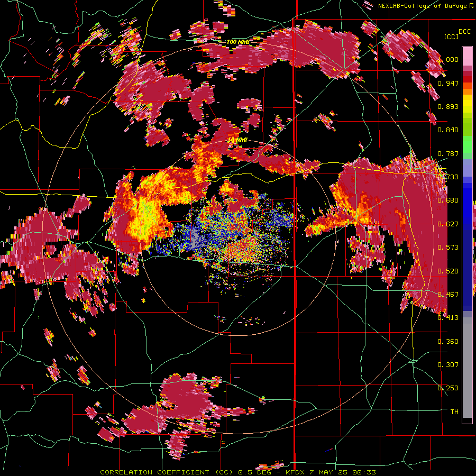Select the 0.573 legend value
476x476 pixels.
(448, 248)
